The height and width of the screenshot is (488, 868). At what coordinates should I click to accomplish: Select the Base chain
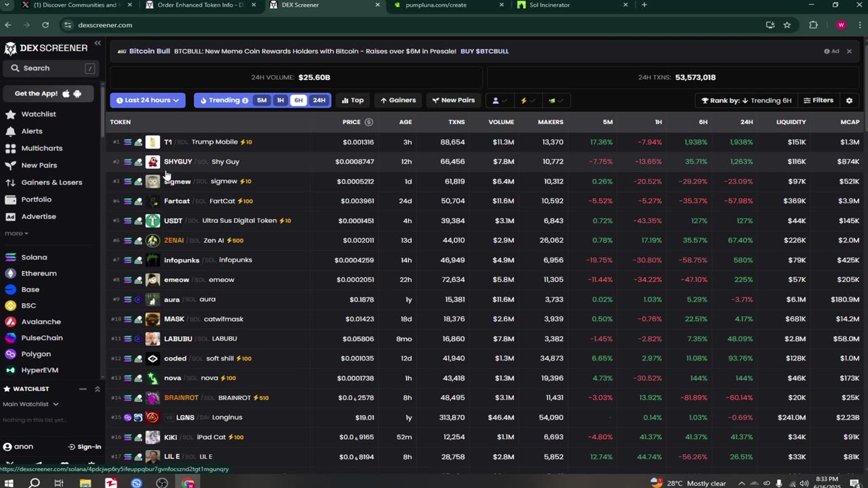point(30,289)
